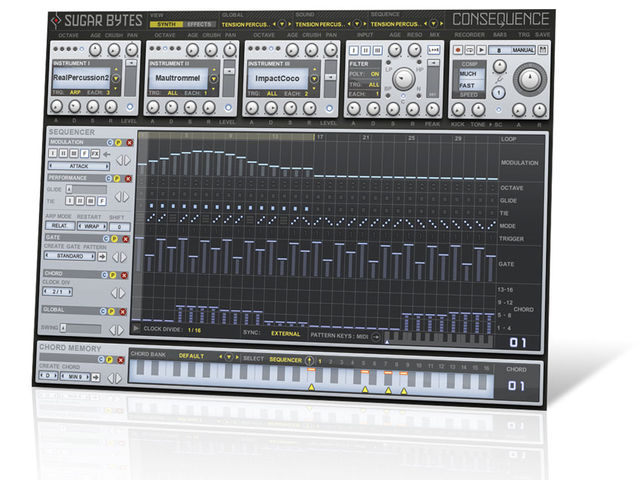640x480 pixels.
Task: Toggle filter input I button
Action: point(354,50)
